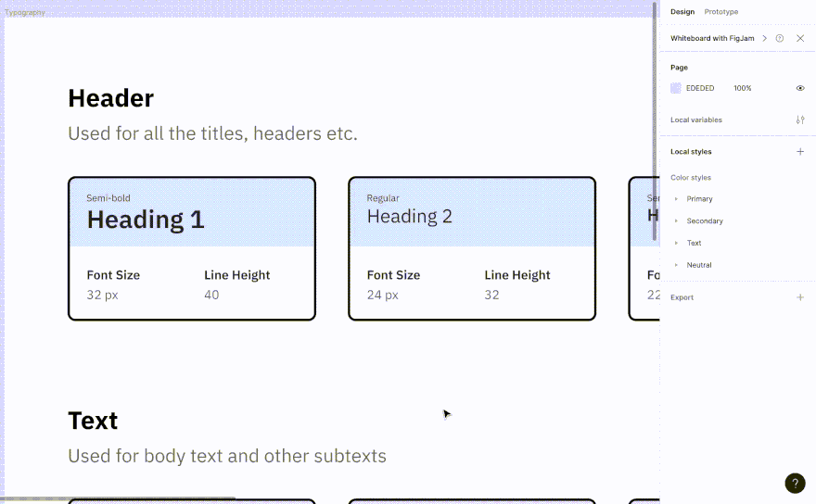Screen dimensions: 816x504
Task: Open the page background color swatch
Action: click(x=676, y=88)
